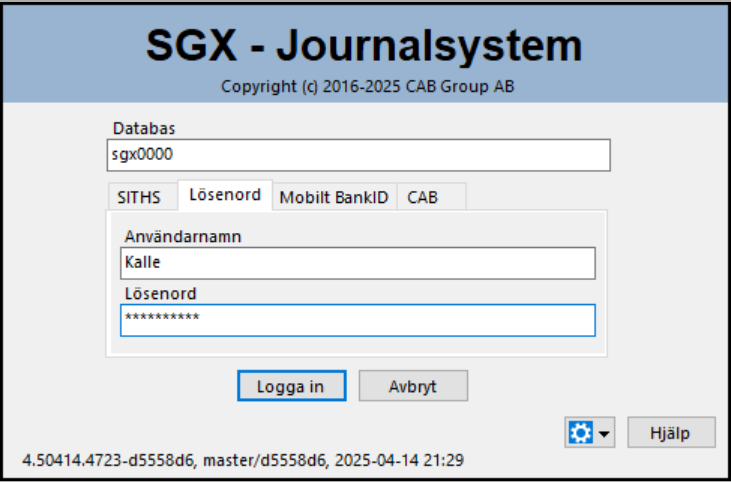The width and height of the screenshot is (731, 482).
Task: Switch to the CAB login tab
Action: 431,197
